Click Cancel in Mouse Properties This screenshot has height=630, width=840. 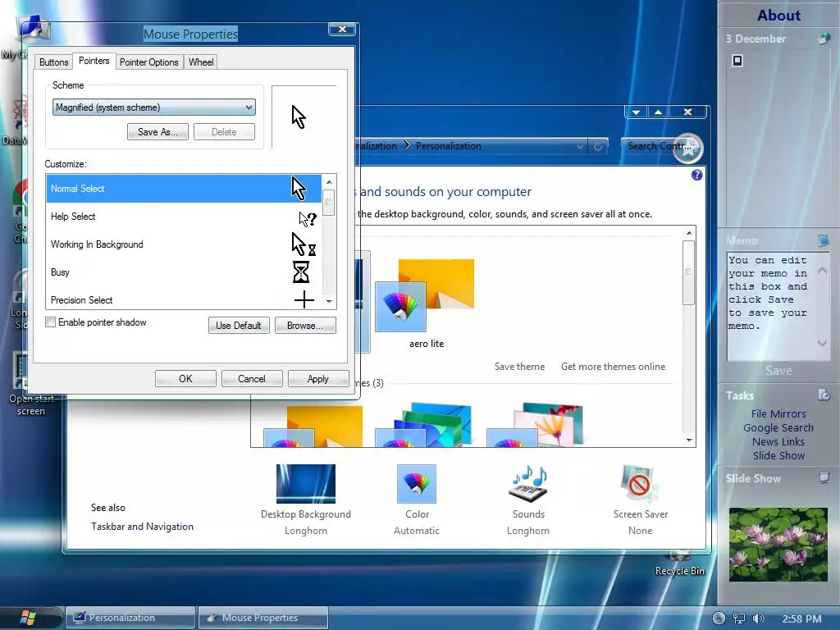251,379
